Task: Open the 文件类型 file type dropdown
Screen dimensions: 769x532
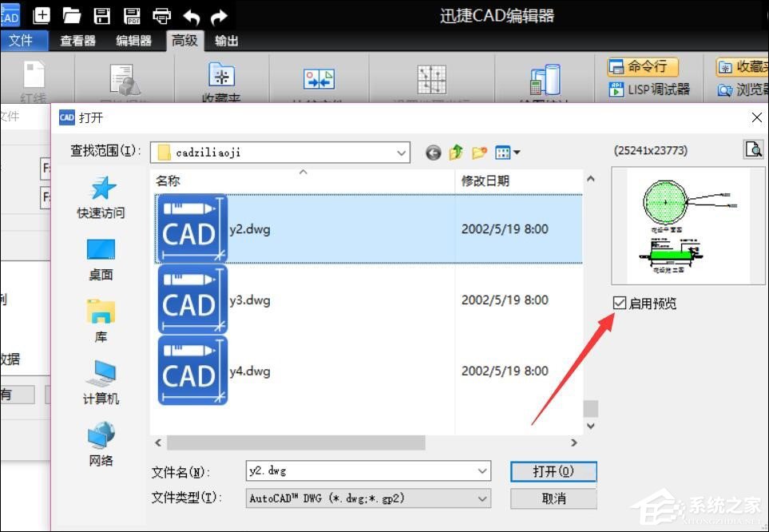Action: [484, 498]
